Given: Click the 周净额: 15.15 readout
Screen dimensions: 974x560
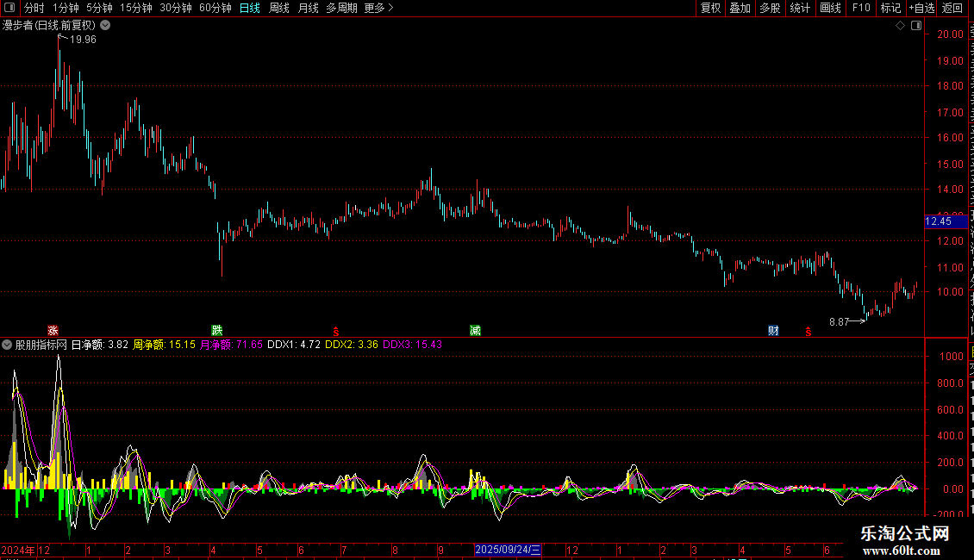Looking at the screenshot, I should (x=164, y=345).
